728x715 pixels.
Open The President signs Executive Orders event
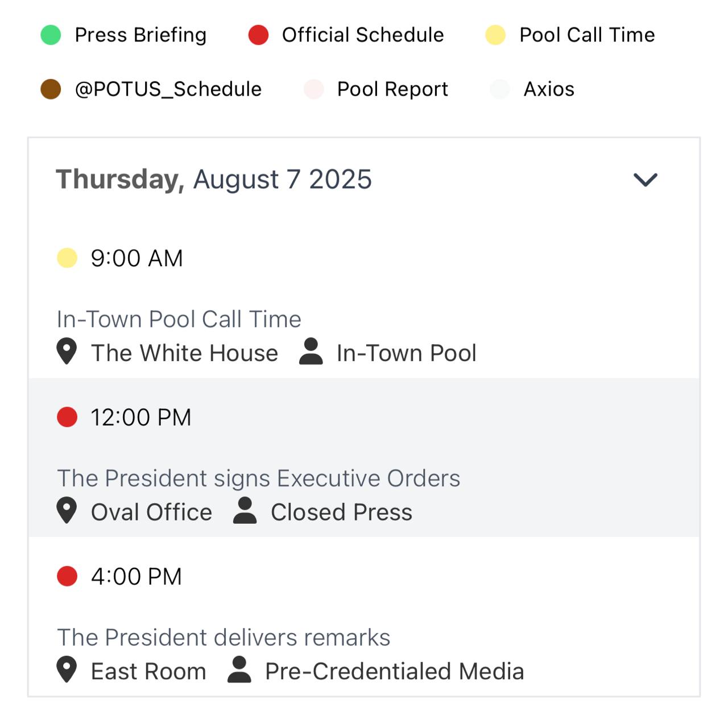364,458
